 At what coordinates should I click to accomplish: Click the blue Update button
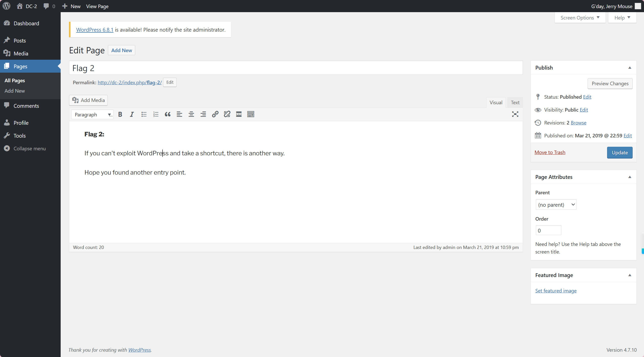click(x=619, y=153)
